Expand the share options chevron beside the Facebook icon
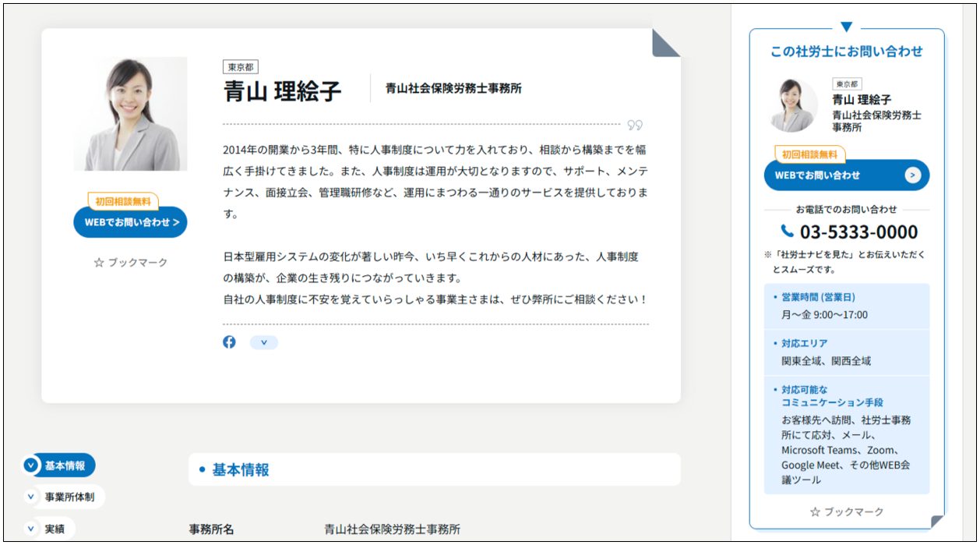 point(265,342)
